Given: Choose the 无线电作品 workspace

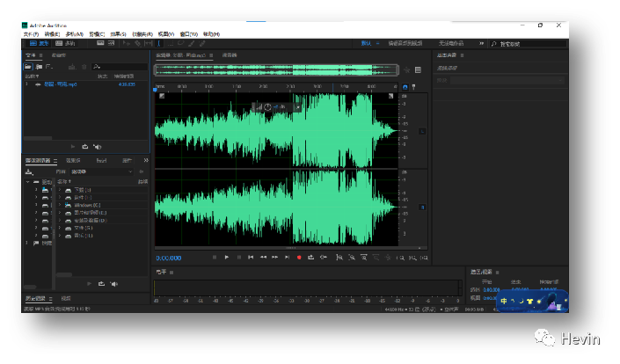Looking at the screenshot, I should click(451, 43).
